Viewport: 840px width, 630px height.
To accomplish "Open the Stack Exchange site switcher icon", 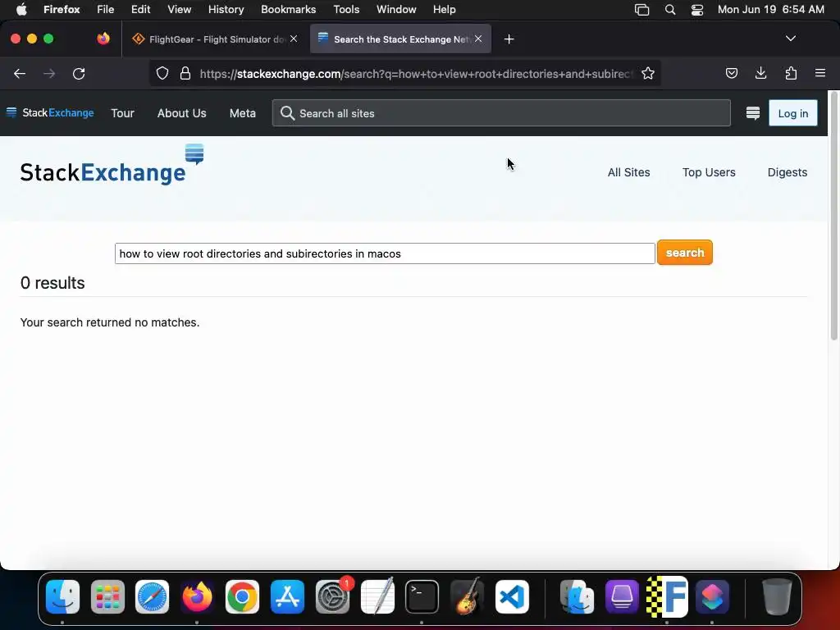I will (x=753, y=113).
